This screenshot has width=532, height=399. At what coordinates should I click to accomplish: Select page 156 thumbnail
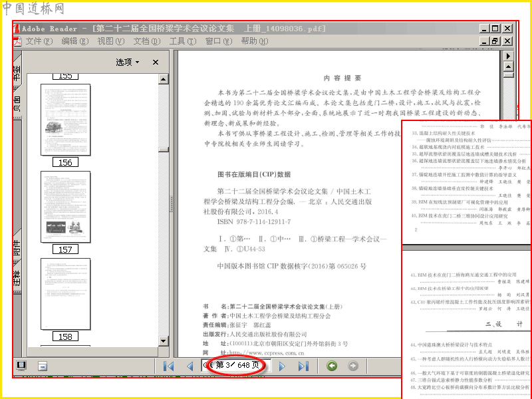tap(65, 120)
